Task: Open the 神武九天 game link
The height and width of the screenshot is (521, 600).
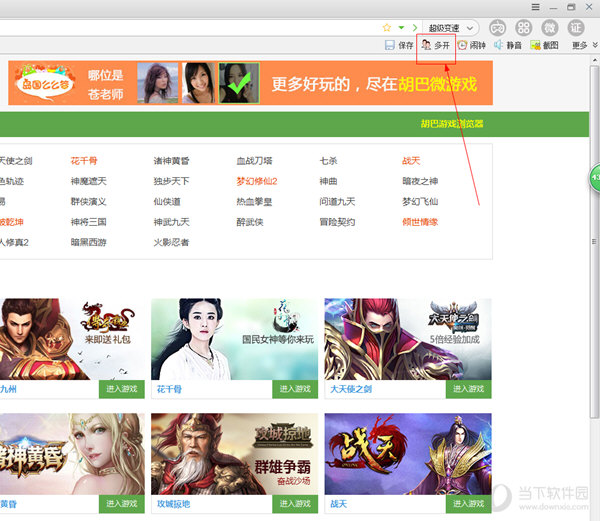Action: (x=171, y=222)
